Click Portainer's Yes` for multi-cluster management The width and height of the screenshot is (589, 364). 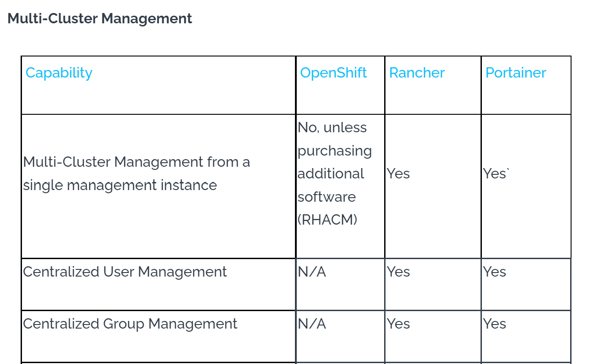[x=496, y=173]
